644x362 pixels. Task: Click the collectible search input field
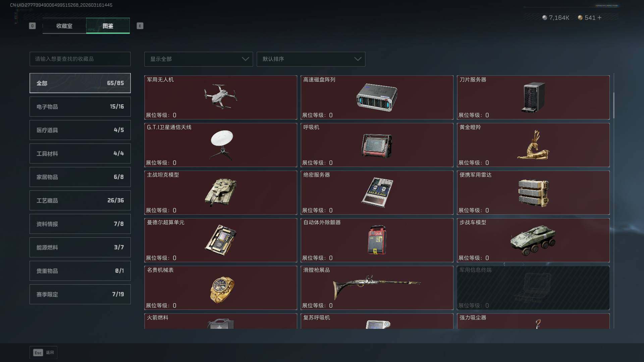[80, 59]
